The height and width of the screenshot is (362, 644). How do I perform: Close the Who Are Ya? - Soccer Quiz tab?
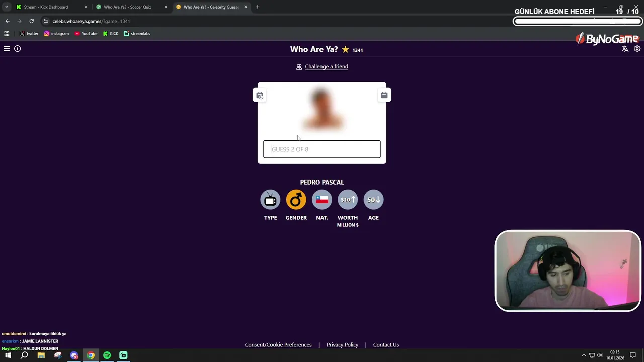point(166,7)
